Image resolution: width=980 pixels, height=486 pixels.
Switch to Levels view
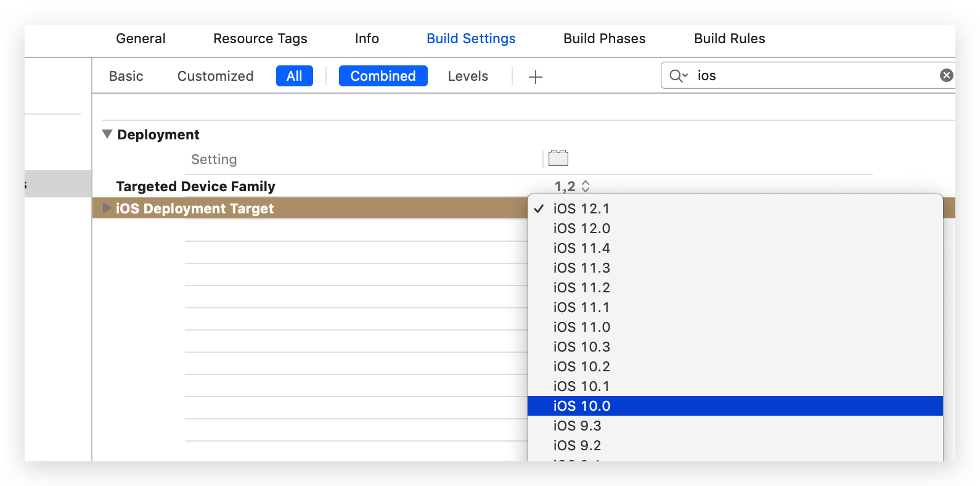pyautogui.click(x=468, y=76)
